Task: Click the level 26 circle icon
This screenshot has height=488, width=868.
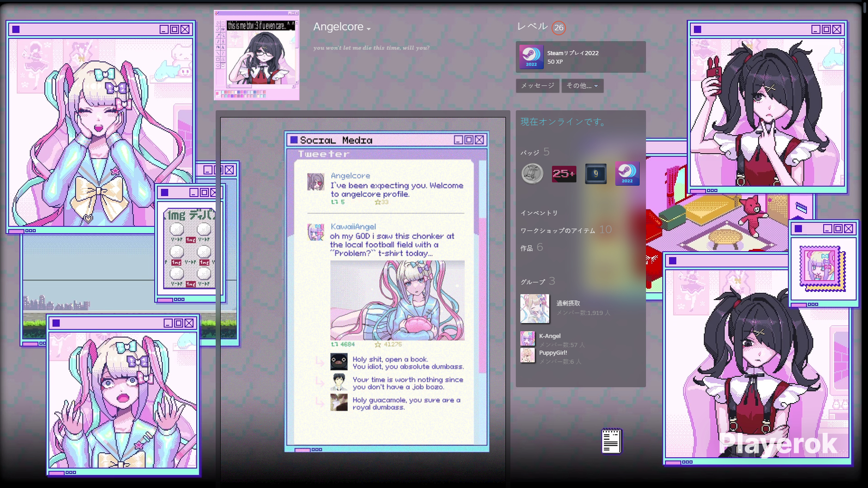Action: tap(558, 28)
